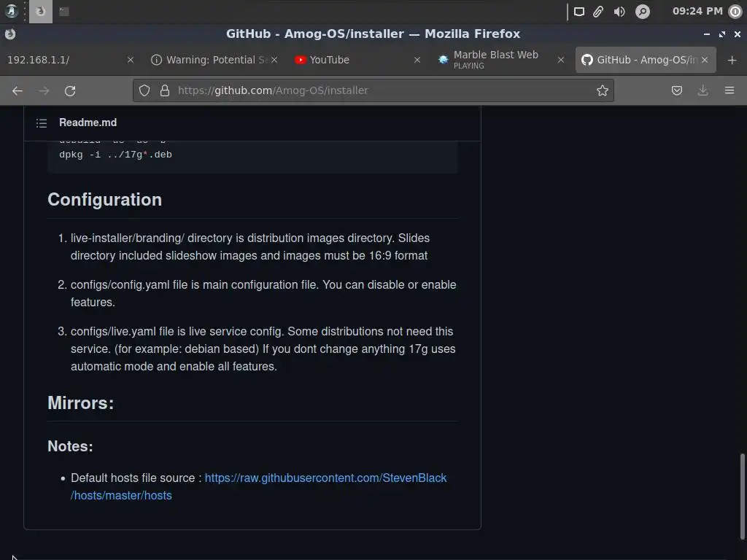Screen dimensions: 747x560
Task: Close the GitHub Amog-OS tab
Action: [705, 60]
